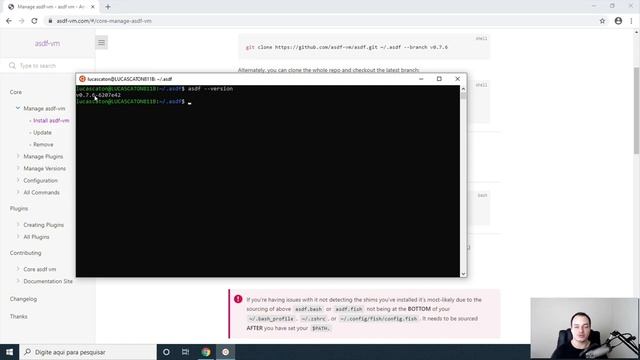Open the Windows Start menu

point(9,352)
